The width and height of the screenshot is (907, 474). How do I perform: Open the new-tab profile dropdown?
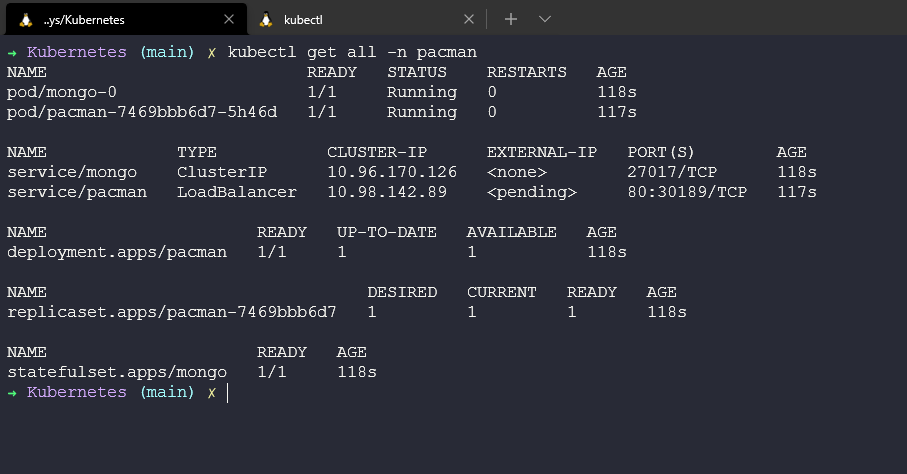click(x=544, y=19)
